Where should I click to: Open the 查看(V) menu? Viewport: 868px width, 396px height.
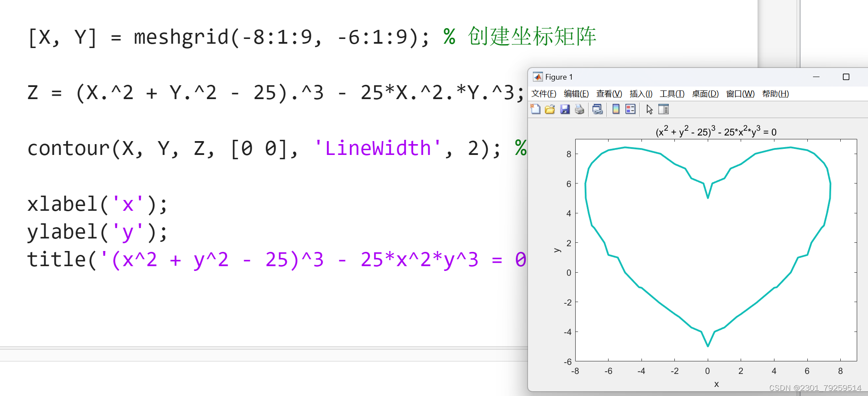(x=609, y=93)
